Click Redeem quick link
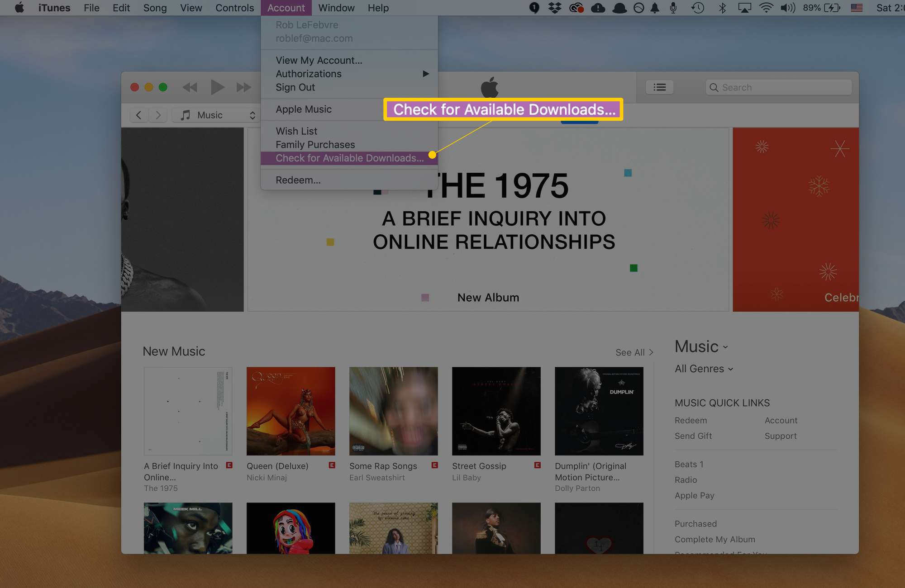The image size is (905, 588). point(691,420)
